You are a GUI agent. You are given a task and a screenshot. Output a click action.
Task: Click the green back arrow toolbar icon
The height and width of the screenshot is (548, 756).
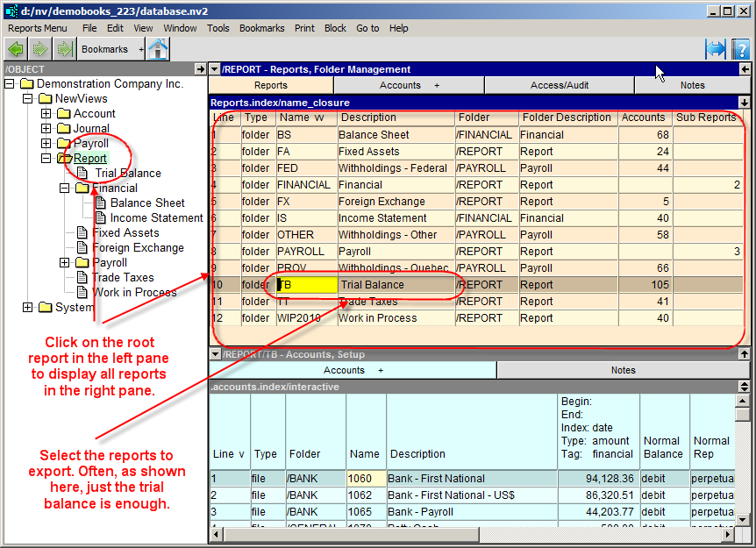tap(16, 49)
